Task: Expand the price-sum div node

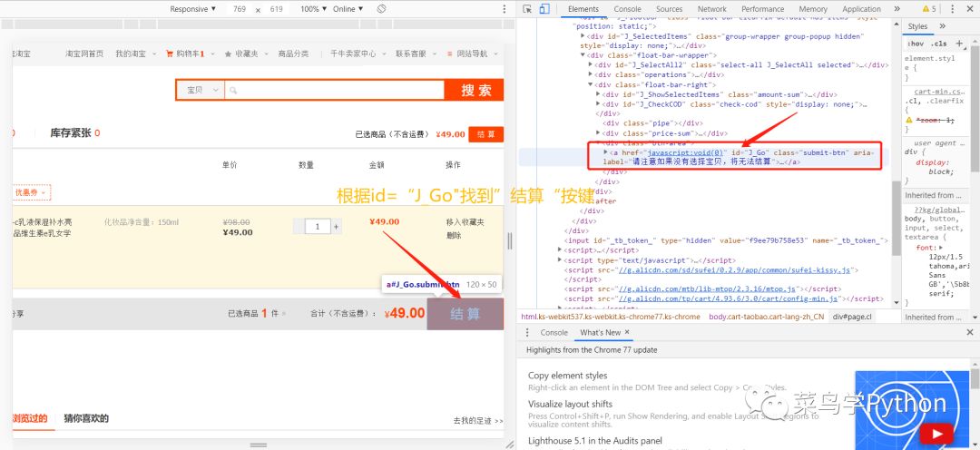Action: (x=598, y=133)
